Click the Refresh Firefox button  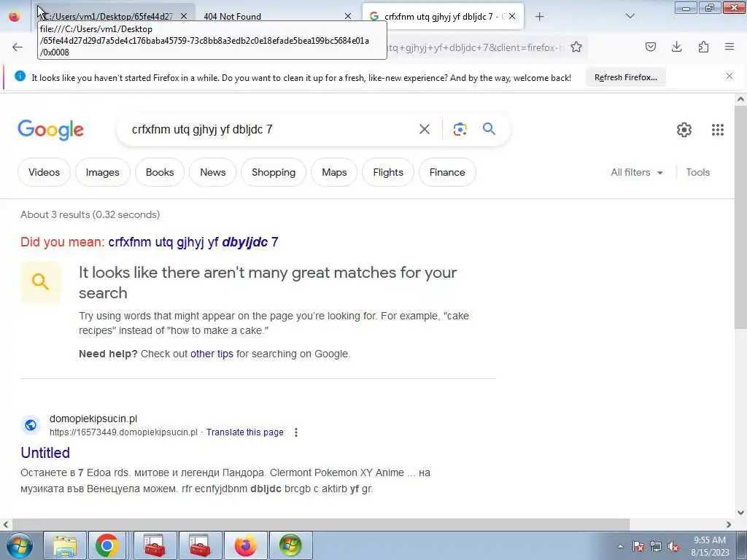coord(625,77)
